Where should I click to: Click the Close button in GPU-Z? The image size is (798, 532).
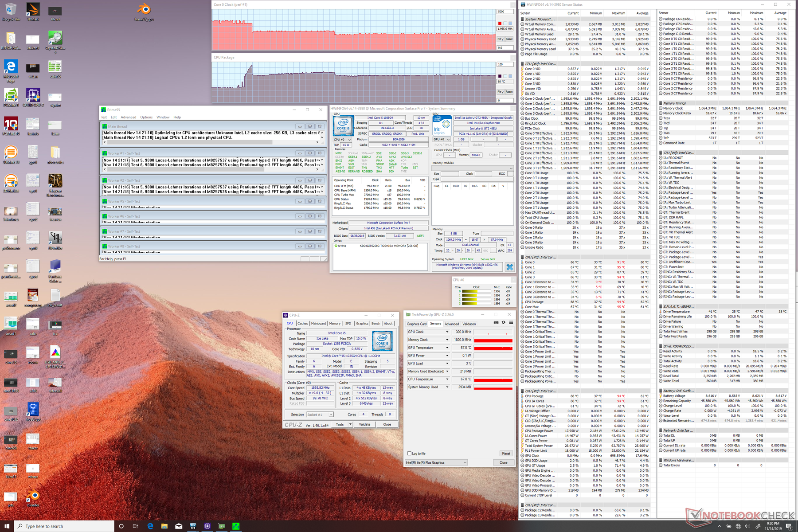pyautogui.click(x=503, y=462)
